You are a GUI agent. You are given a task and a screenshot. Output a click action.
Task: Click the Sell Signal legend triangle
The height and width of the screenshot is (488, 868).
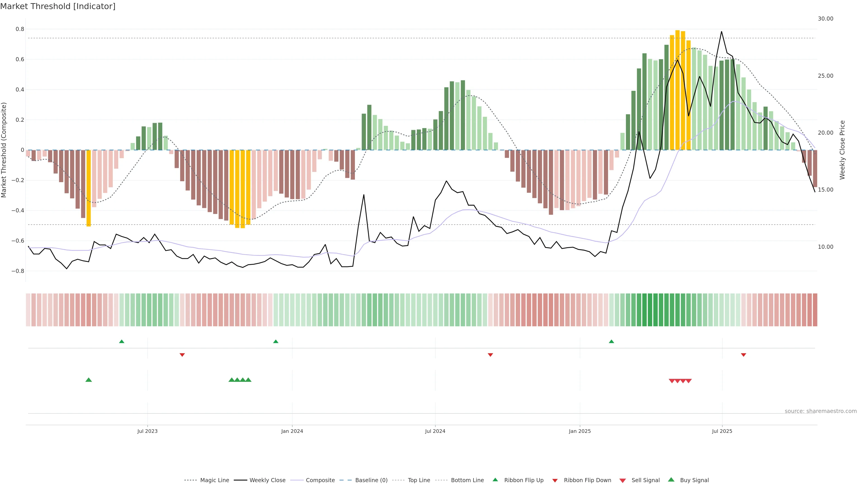click(x=623, y=481)
